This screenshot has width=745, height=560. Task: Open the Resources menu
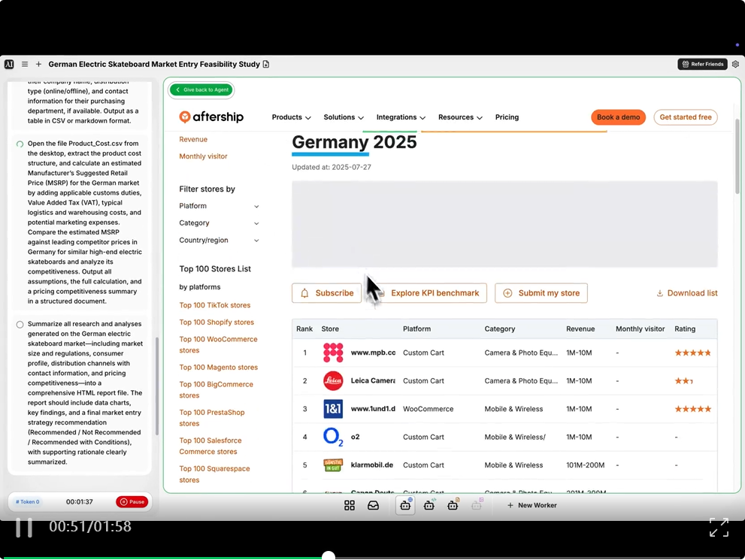[x=460, y=117]
